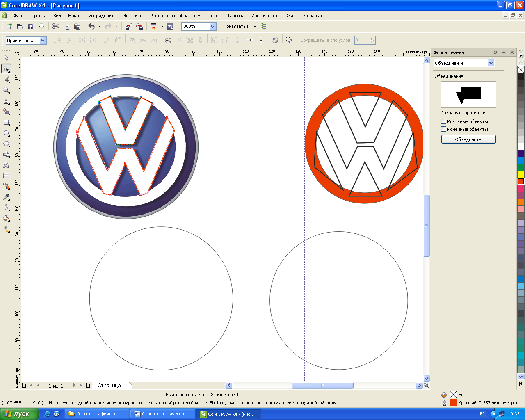Pick the green swatch in palette
Image resolution: width=525 pixels, height=420 pixels.
pos(521,167)
